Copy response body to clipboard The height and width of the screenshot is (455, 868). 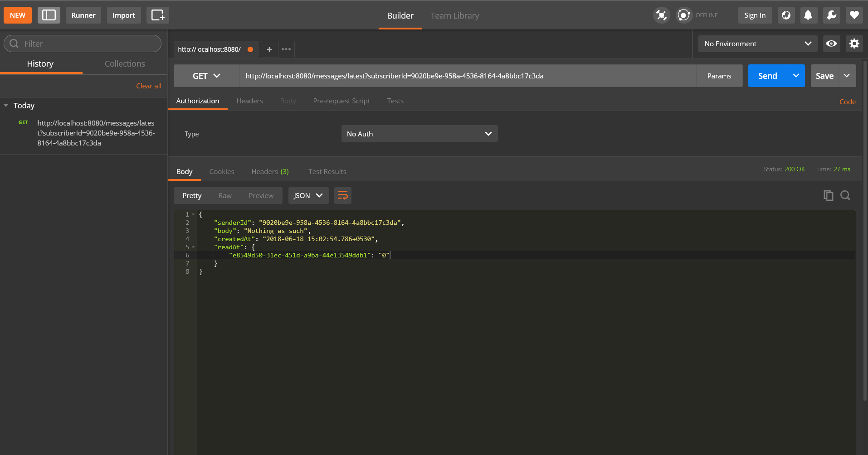[828, 195]
